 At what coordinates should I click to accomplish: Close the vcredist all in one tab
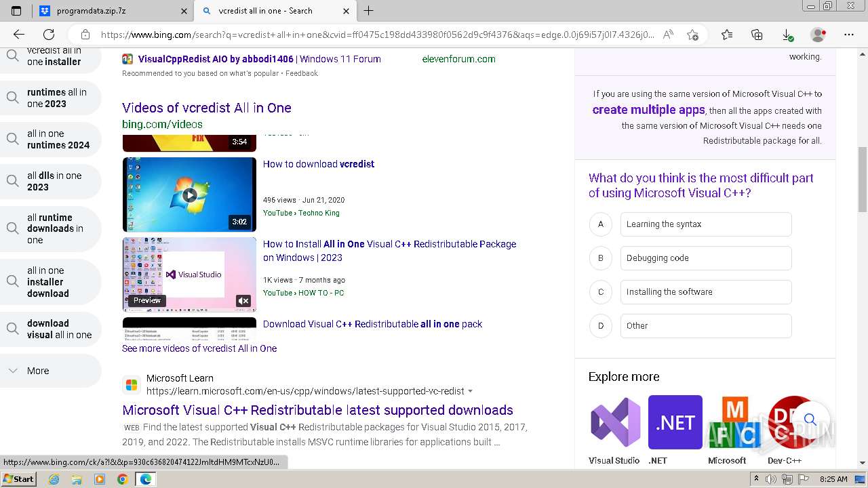coord(346,11)
